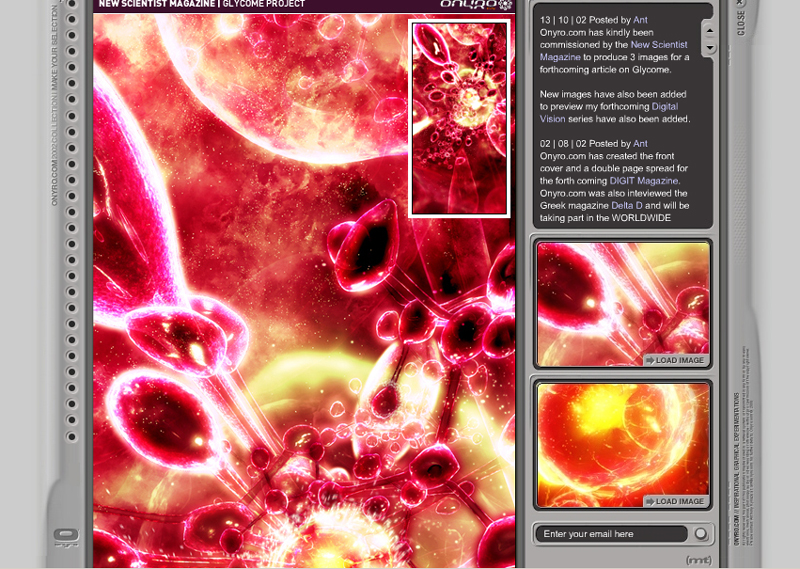Viewport: 800px width, 569px height.
Task: Open the 'New Scientist Magazine' link
Action: [x=614, y=51]
